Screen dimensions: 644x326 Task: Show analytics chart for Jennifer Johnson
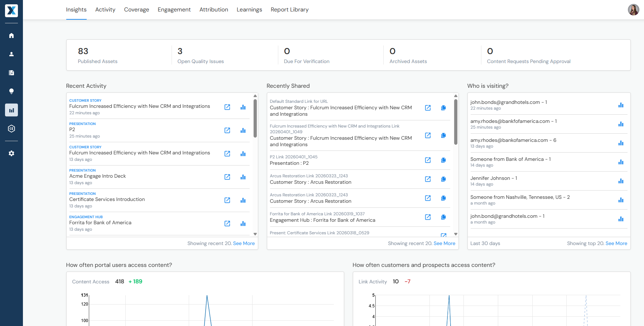621,181
